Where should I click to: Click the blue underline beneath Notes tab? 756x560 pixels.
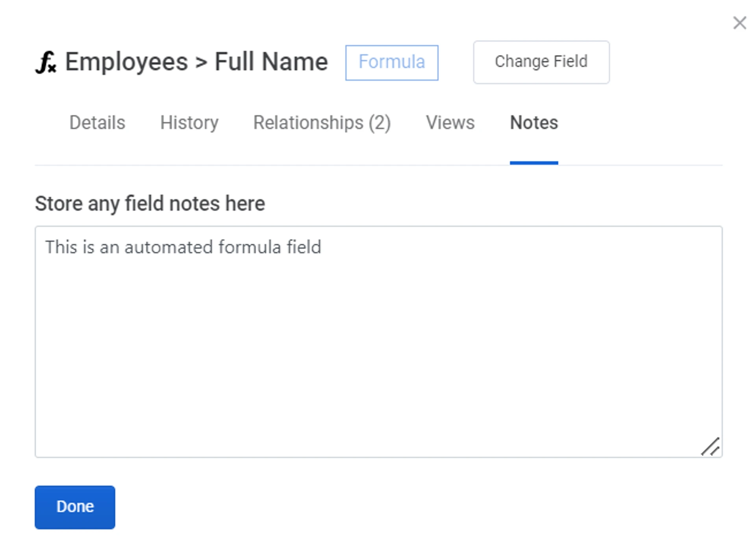(534, 163)
